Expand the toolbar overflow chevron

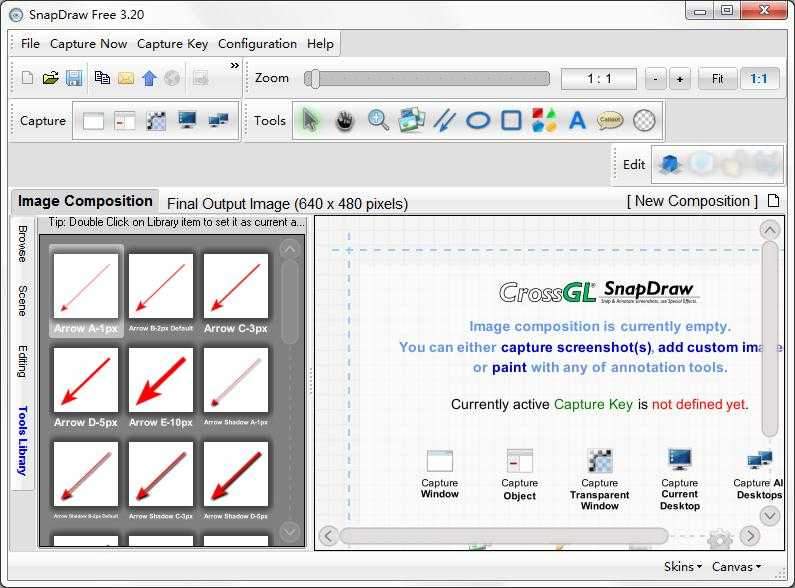point(235,66)
